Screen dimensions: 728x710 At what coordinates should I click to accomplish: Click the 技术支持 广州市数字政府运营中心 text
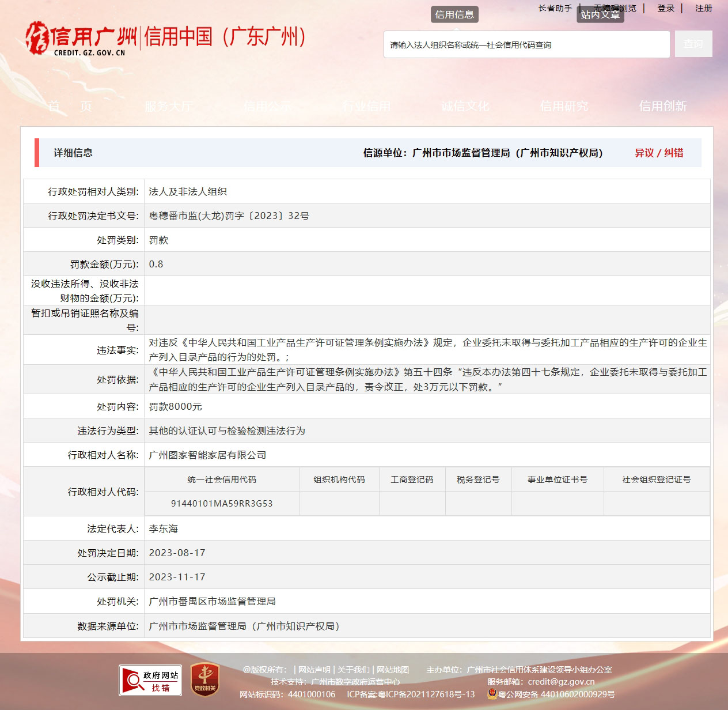click(335, 682)
